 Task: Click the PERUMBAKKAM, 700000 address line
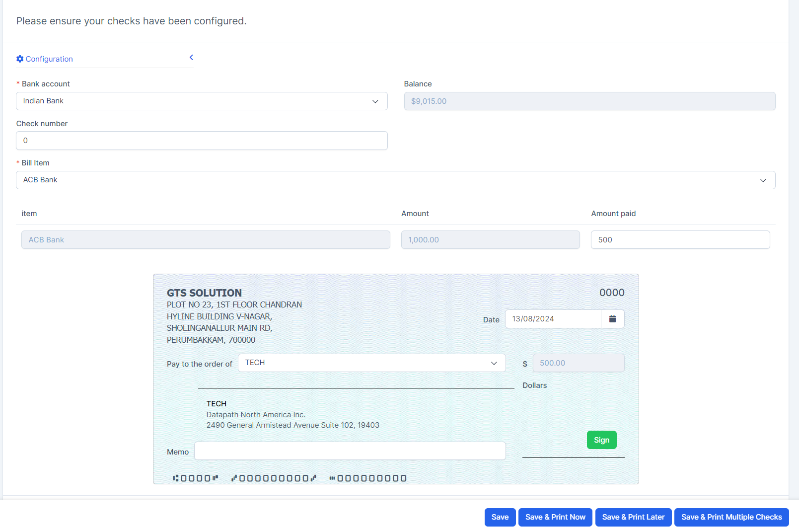[x=211, y=340]
